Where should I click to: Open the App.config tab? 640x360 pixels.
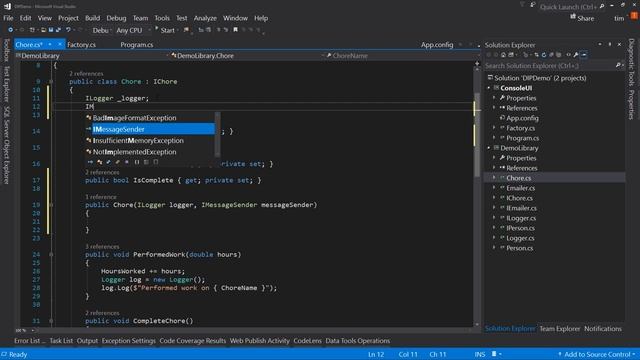pos(437,44)
